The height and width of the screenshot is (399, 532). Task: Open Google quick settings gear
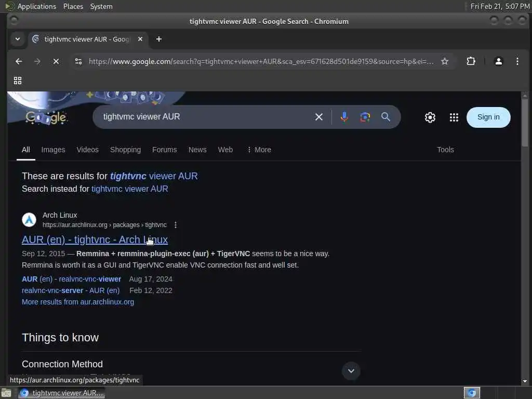[x=430, y=117]
